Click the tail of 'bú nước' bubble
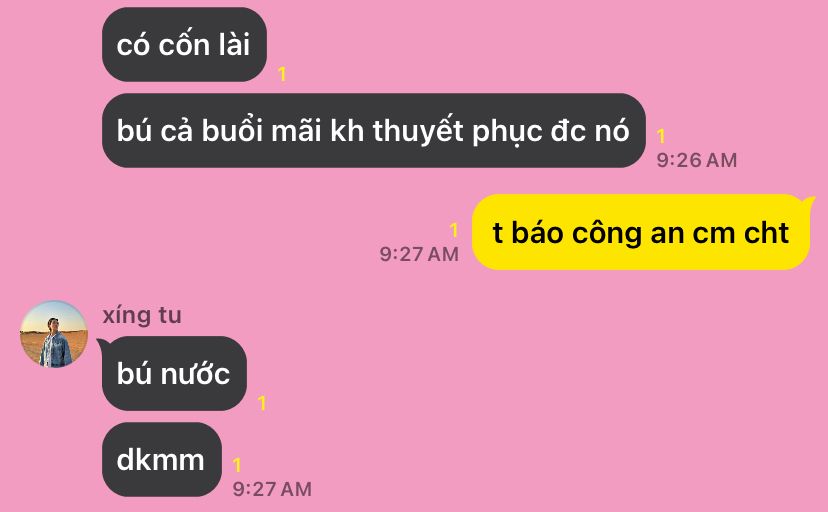 click(102, 344)
